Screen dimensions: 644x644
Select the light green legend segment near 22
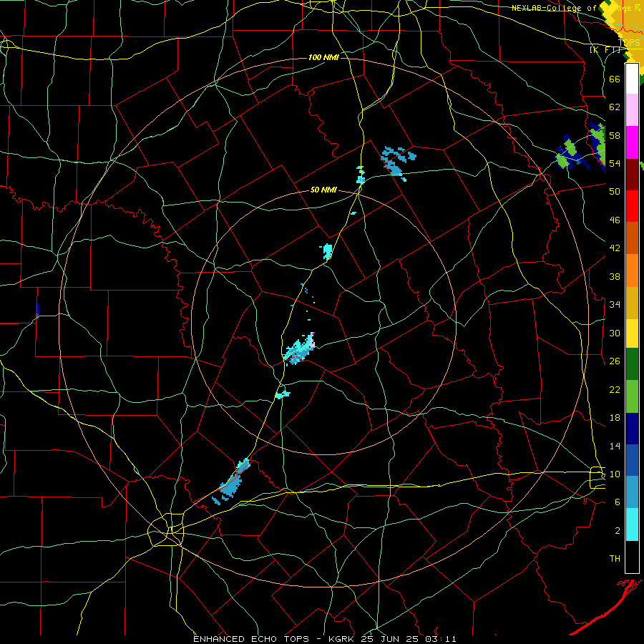[x=632, y=396]
